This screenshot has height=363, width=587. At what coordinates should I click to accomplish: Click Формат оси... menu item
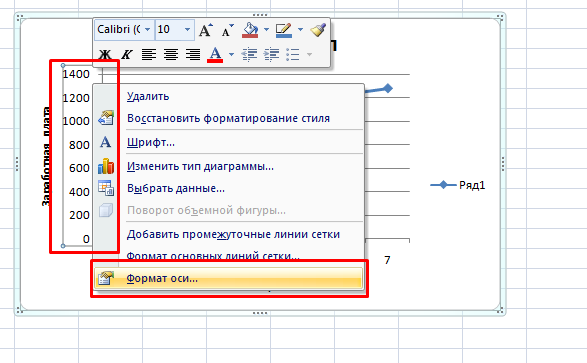(x=228, y=278)
